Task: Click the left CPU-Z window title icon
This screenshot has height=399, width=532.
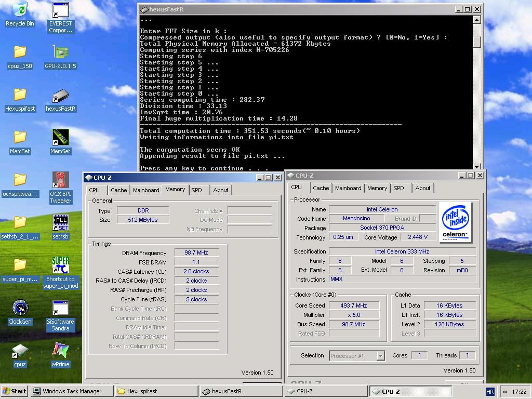Action: coord(88,178)
